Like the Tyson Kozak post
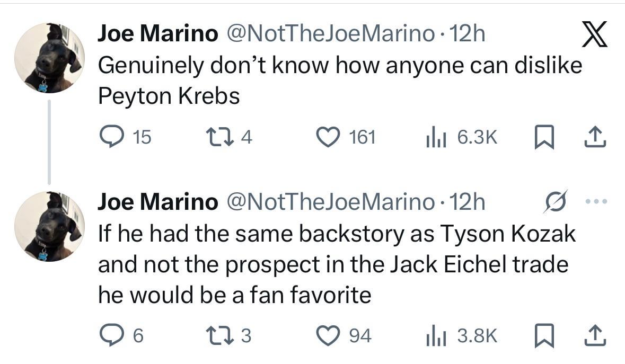Image resolution: width=625 pixels, height=364 pixels. [329, 335]
